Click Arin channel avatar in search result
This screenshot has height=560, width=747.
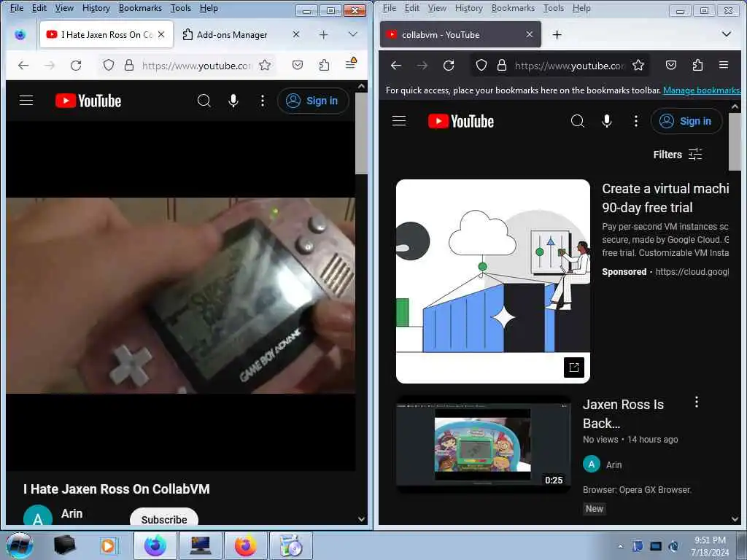pyautogui.click(x=591, y=464)
